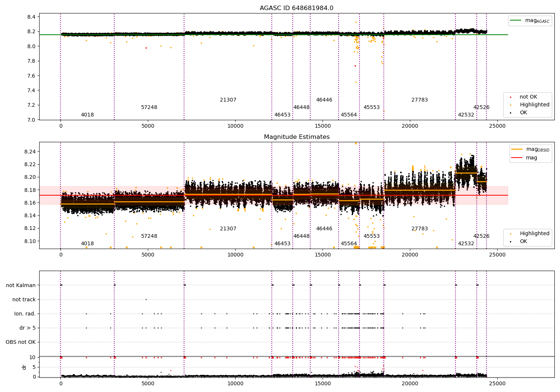Screen dimensions: 560x392
Task: Click OBSID label 4018 in Magnitude Estimates plot
Action: (87, 244)
